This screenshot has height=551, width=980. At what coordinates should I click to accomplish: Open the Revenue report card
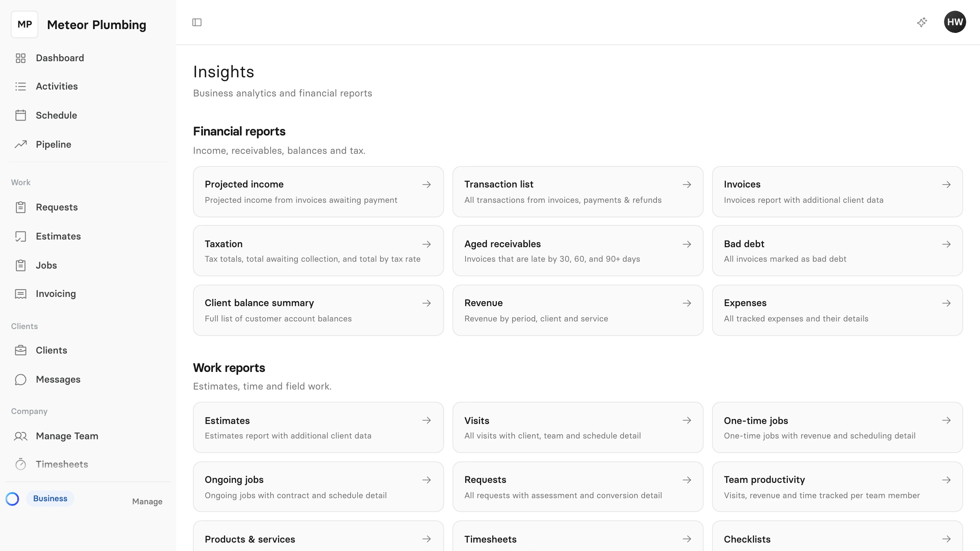578,310
